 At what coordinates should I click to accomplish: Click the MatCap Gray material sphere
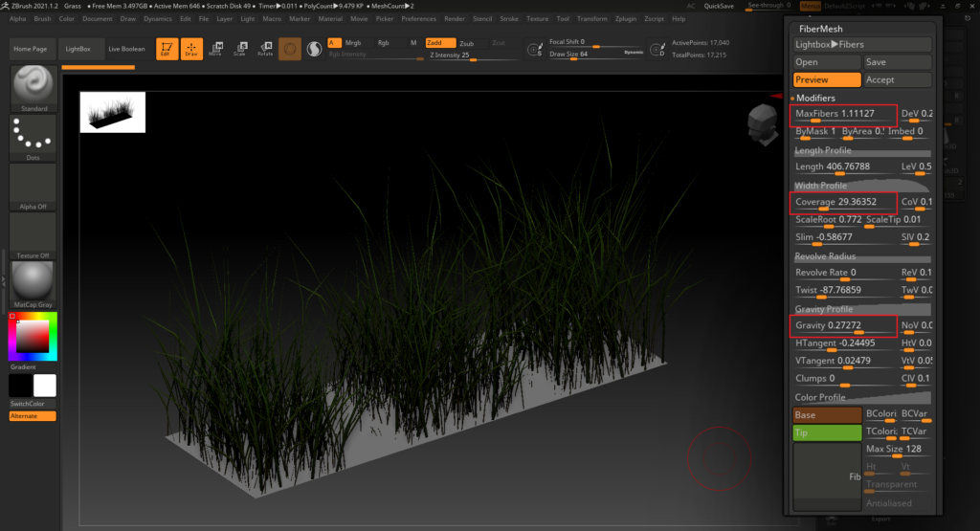[33, 281]
